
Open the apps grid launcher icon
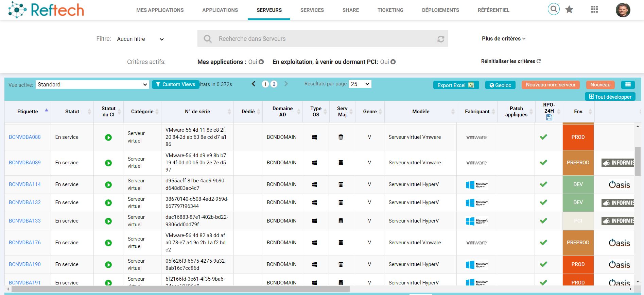594,10
